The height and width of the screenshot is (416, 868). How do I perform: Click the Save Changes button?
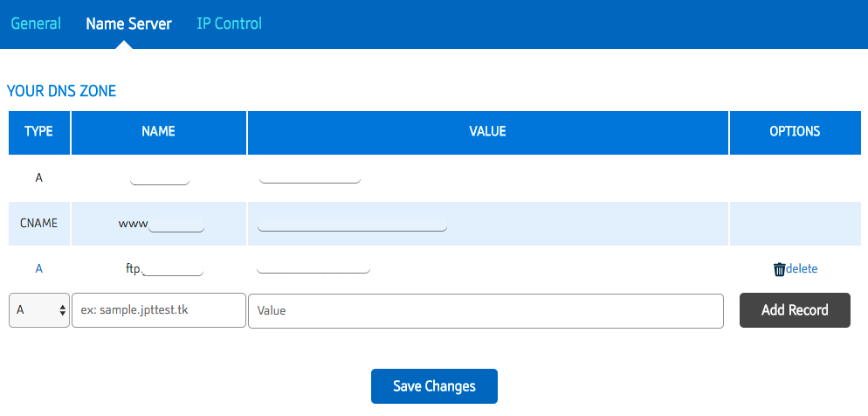(434, 386)
